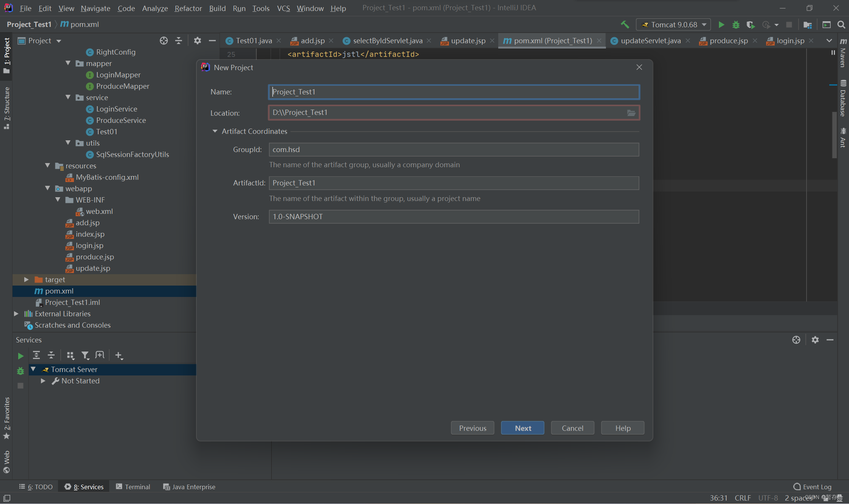The height and width of the screenshot is (504, 849).
Task: Select LoginMapper in project tree
Action: (118, 75)
